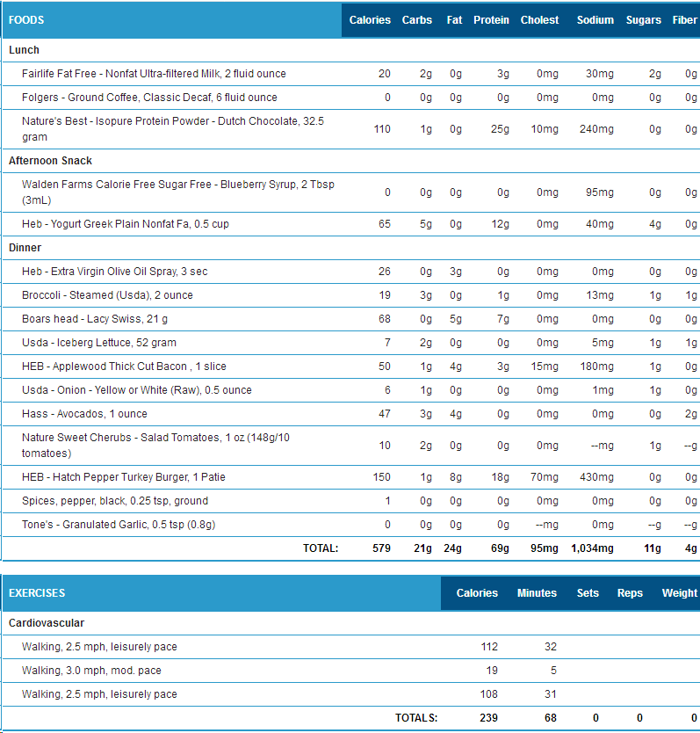Click the Weight column header
700x733 pixels.
pyautogui.click(x=680, y=593)
